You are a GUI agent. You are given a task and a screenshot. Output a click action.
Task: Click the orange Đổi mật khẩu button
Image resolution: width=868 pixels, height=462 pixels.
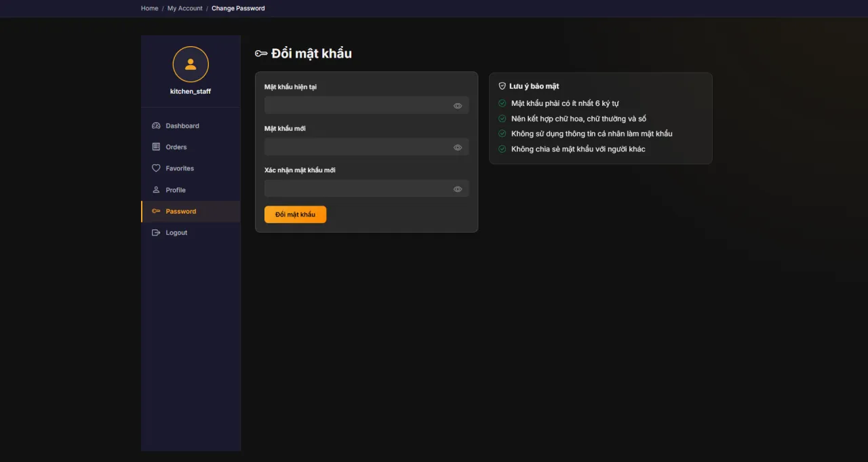[x=295, y=214]
